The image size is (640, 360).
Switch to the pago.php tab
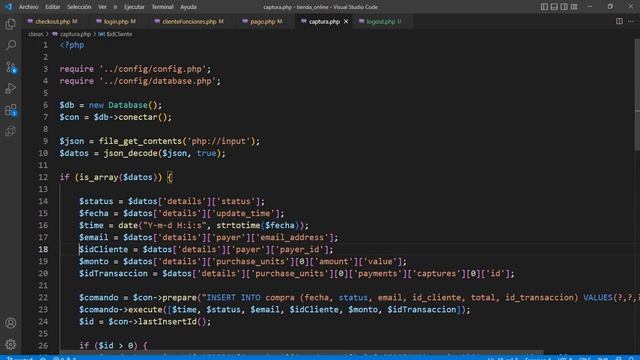tap(262, 22)
